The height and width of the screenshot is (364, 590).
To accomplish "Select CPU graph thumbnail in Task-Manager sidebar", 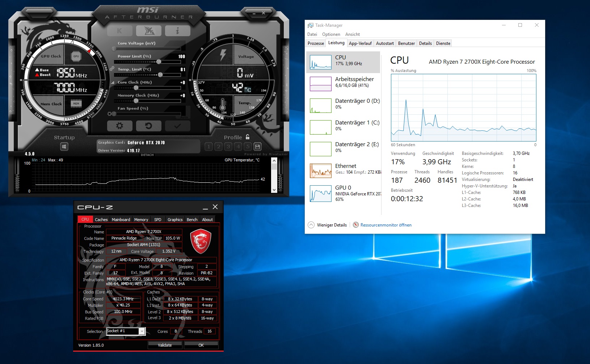I will pyautogui.click(x=321, y=62).
